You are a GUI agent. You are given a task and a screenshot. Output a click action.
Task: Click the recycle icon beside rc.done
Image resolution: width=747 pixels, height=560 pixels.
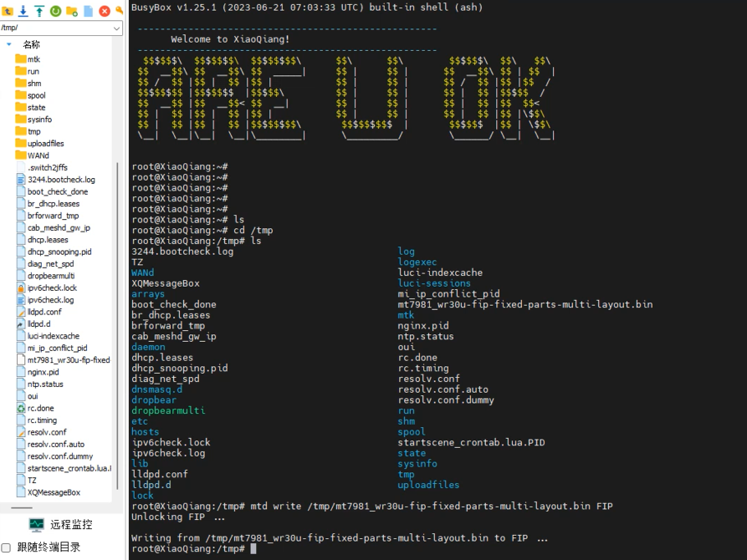point(20,408)
